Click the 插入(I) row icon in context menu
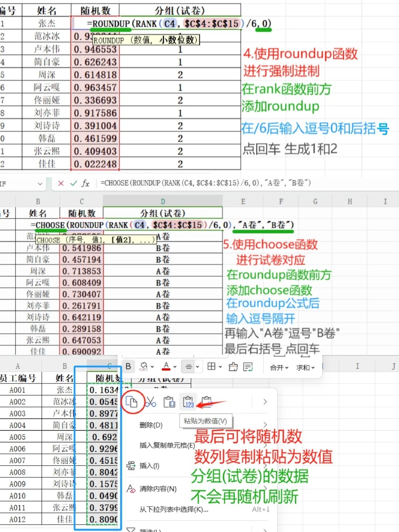Image resolution: width=399 pixels, height=532 pixels. (x=131, y=466)
